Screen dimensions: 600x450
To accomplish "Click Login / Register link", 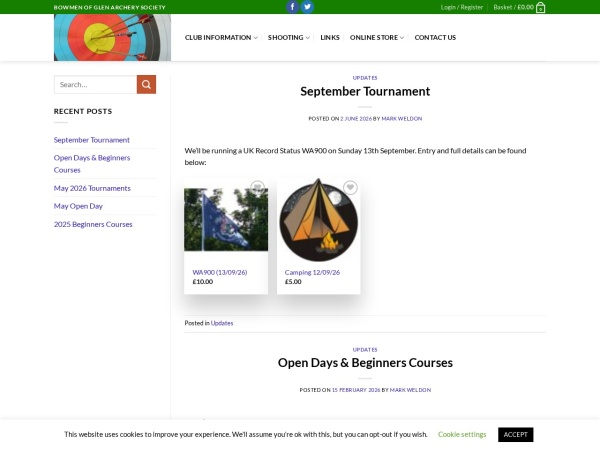I will (x=461, y=7).
